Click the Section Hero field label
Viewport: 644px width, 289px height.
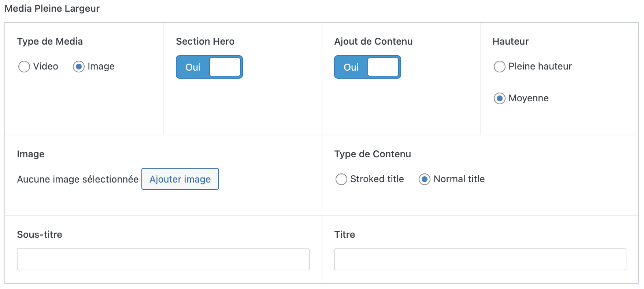click(x=205, y=41)
